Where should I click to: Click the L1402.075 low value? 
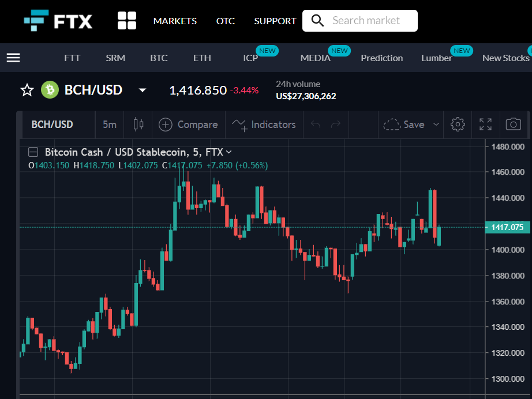coord(138,165)
